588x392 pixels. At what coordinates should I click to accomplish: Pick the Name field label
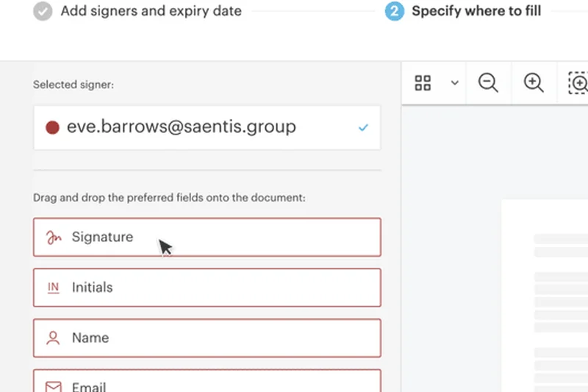pos(90,338)
